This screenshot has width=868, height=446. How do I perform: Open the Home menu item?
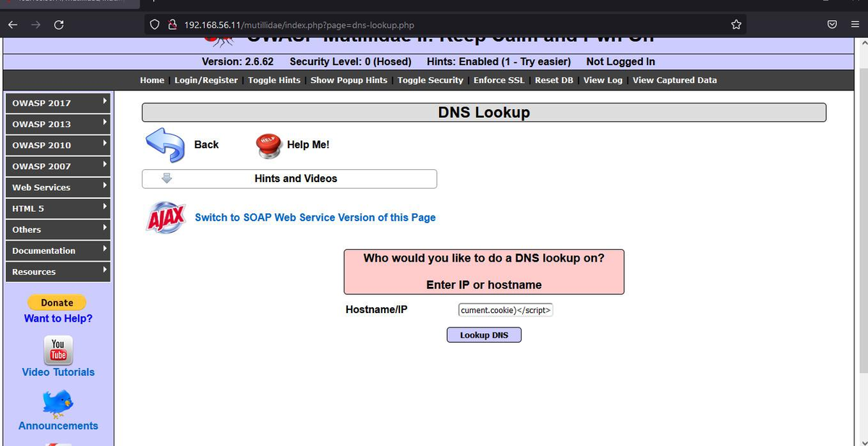tap(152, 80)
